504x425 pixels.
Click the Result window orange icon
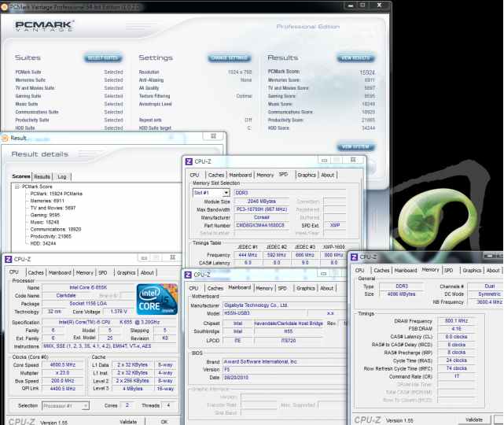6,138
